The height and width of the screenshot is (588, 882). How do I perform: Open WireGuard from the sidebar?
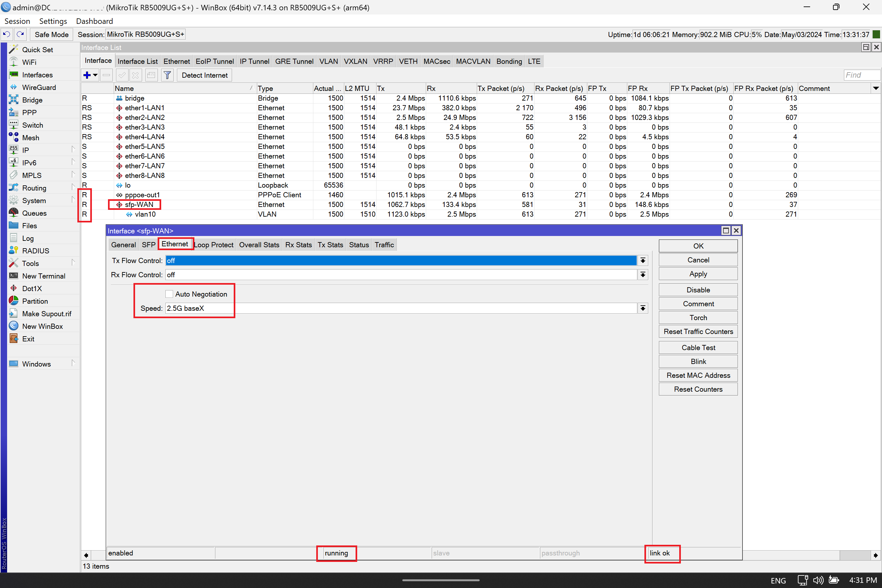coord(39,87)
